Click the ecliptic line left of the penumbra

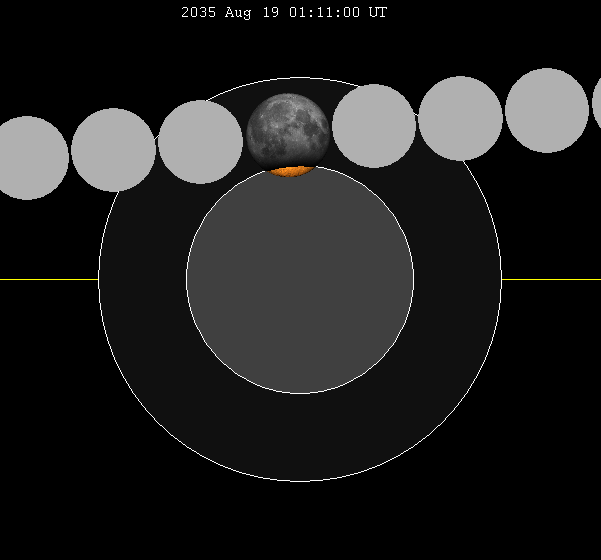pyautogui.click(x=48, y=280)
